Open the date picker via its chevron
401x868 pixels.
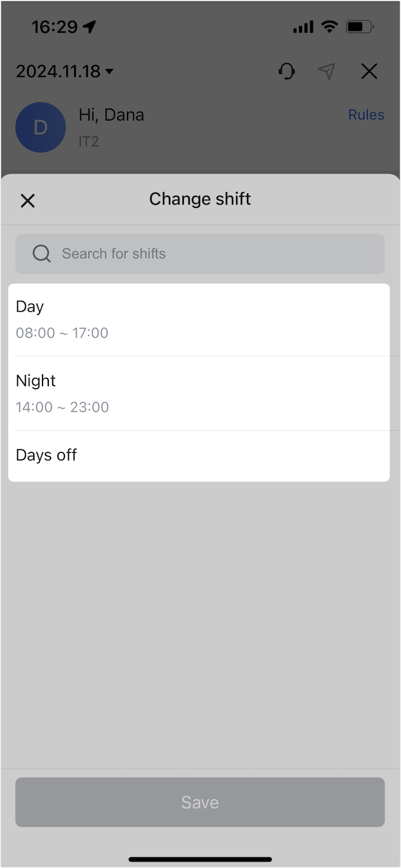[109, 72]
